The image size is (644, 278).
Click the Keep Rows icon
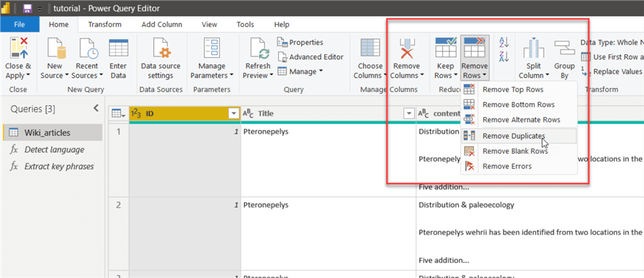coord(445,48)
